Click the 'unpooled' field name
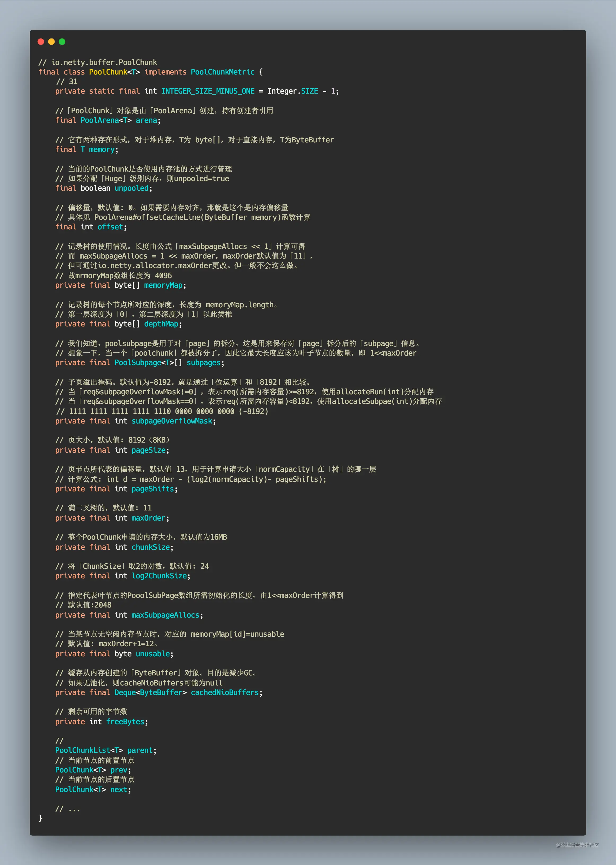 132,188
